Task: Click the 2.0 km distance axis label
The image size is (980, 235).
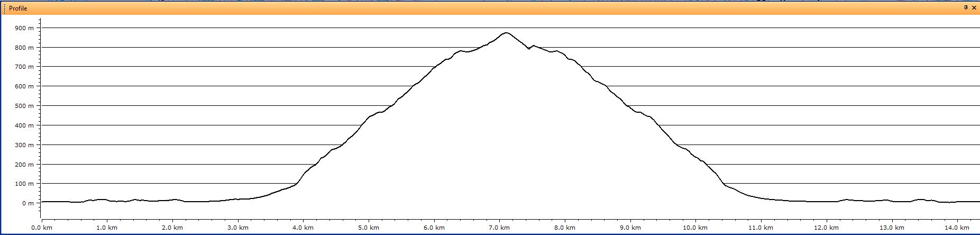Action: click(x=172, y=228)
